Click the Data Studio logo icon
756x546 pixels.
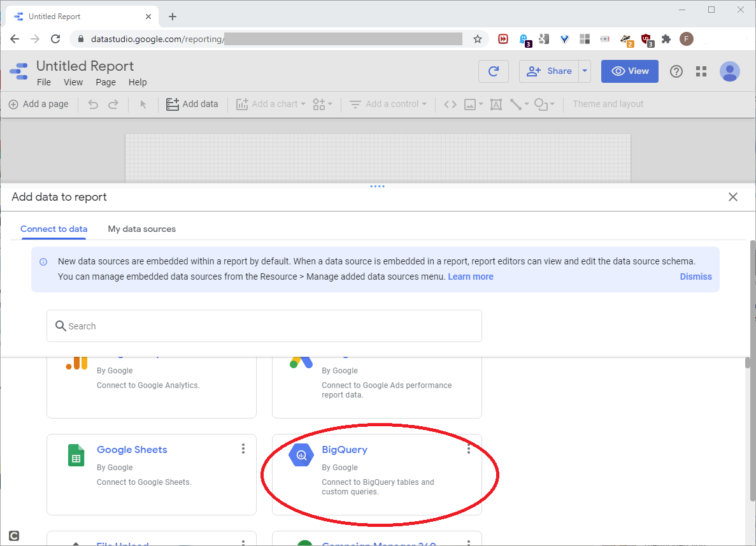point(19,71)
